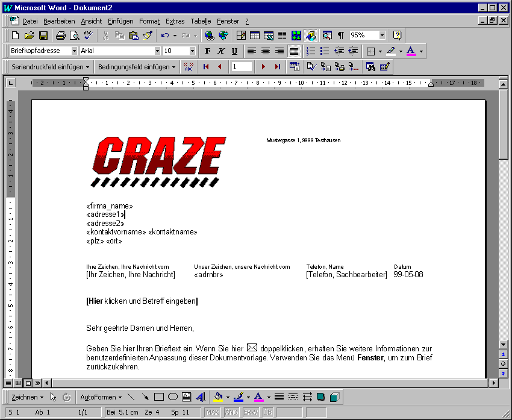Click the «firma_name» merge field
Image resolution: width=512 pixels, height=420 pixels.
(x=110, y=206)
